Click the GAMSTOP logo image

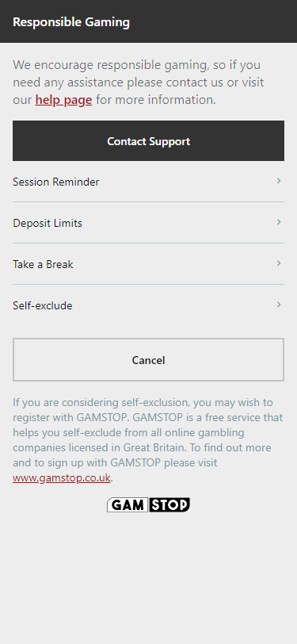pyautogui.click(x=149, y=504)
